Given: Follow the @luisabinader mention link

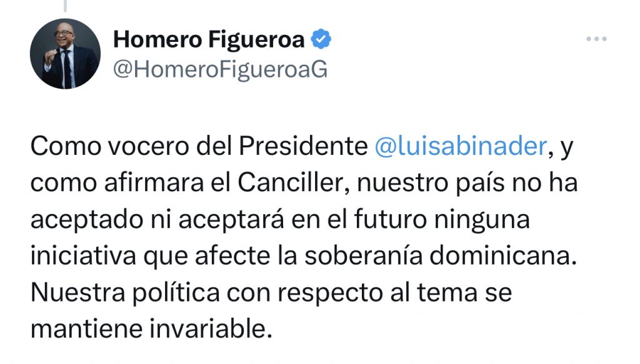Looking at the screenshot, I should pos(461,146).
